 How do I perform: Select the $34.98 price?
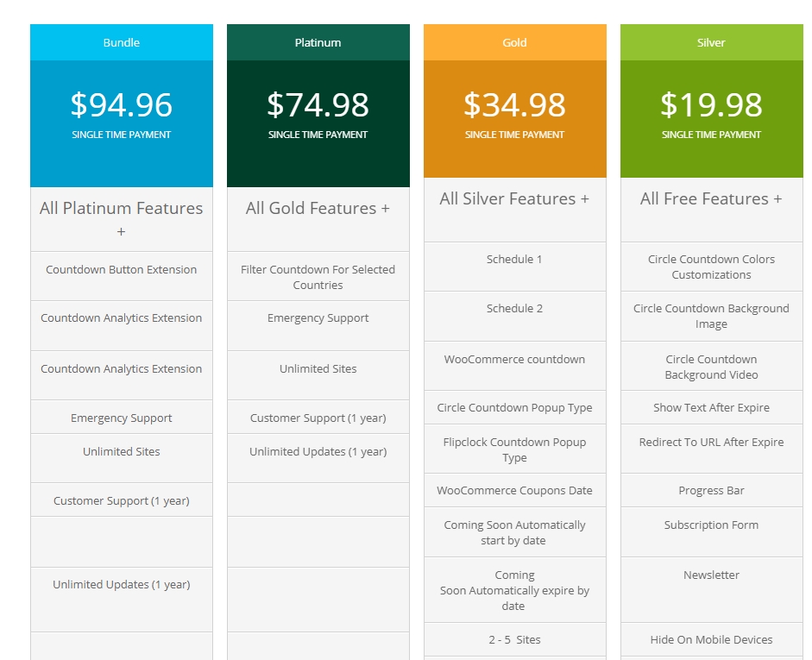(x=515, y=104)
